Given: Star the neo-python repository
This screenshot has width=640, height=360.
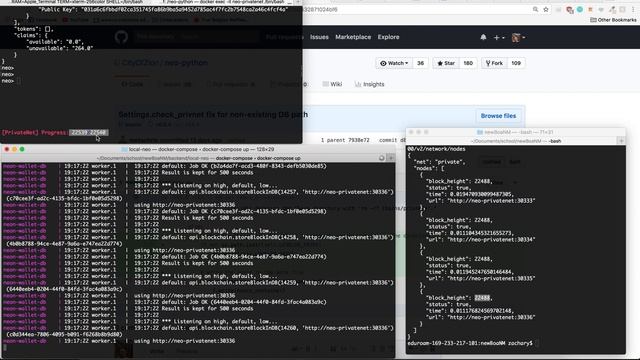Looking at the screenshot, I should pyautogui.click(x=446, y=63).
